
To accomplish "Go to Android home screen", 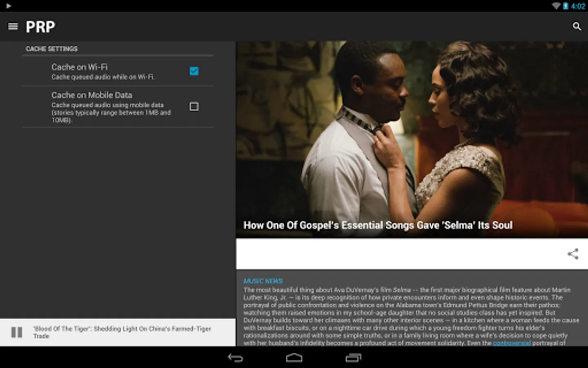I will click(x=294, y=358).
